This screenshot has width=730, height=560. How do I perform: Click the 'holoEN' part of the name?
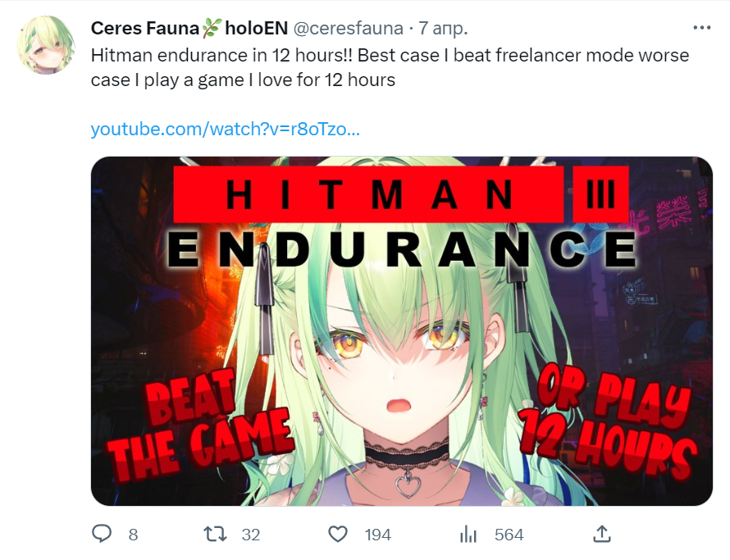[257, 29]
